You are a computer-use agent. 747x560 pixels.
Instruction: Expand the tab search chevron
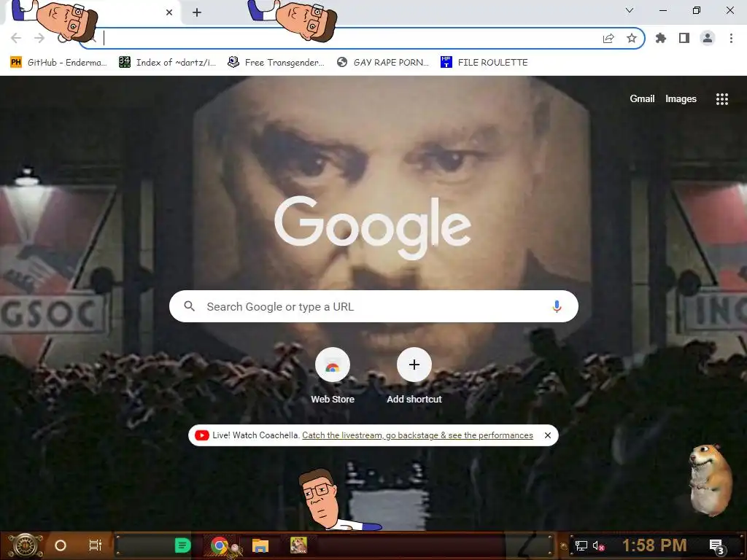[630, 10]
